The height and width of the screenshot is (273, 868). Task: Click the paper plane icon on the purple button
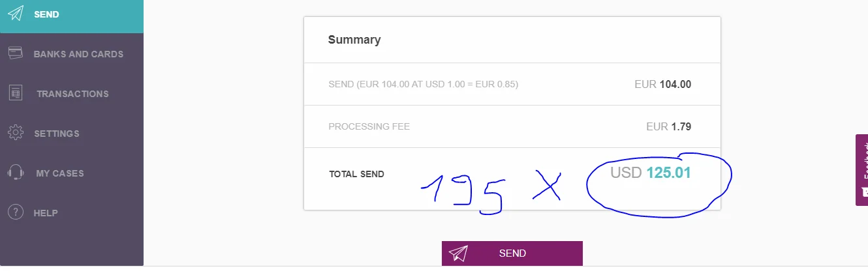(x=459, y=253)
